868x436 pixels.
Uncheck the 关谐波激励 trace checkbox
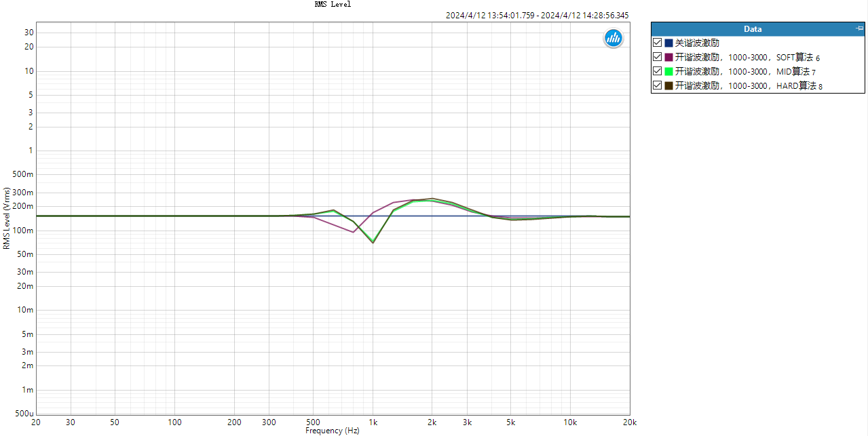[657, 43]
